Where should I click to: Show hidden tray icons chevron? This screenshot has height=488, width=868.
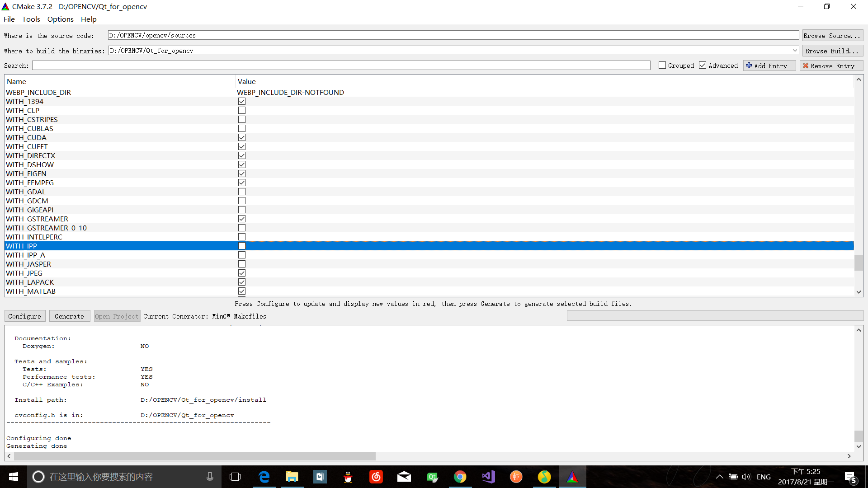click(720, 477)
